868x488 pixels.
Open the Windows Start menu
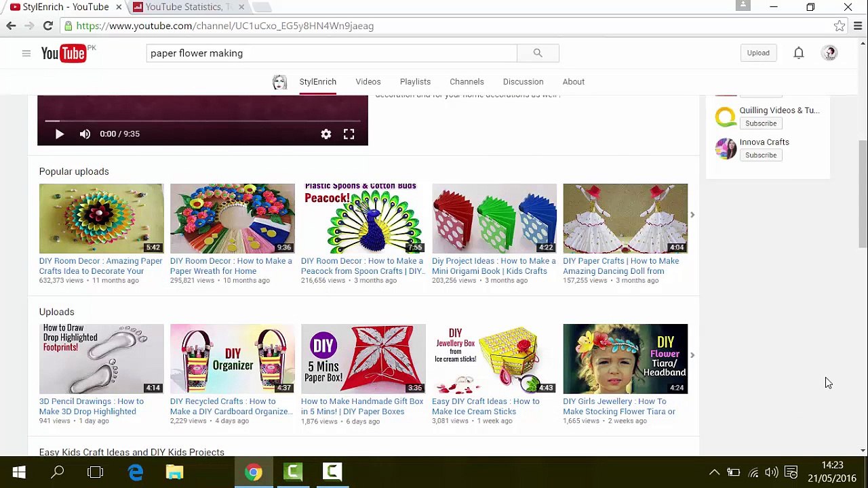19,472
